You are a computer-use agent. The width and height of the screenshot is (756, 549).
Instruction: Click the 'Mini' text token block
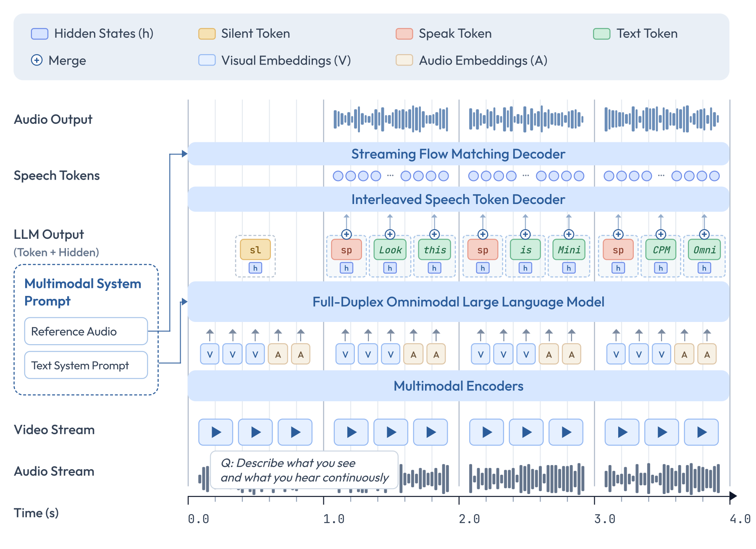(569, 250)
